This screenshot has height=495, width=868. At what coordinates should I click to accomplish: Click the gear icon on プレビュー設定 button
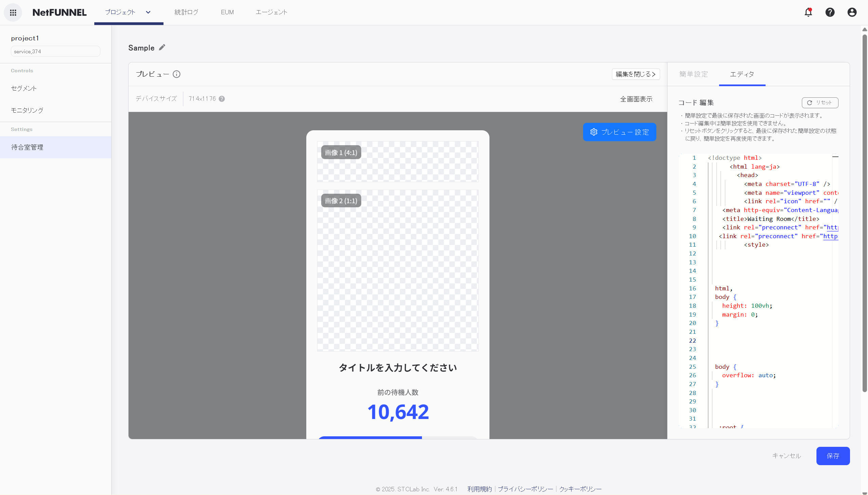point(593,132)
